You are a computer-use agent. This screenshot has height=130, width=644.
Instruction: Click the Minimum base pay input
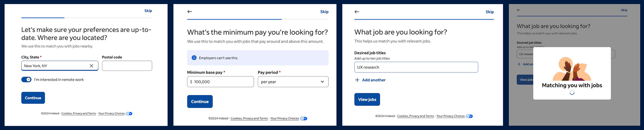pos(220,82)
